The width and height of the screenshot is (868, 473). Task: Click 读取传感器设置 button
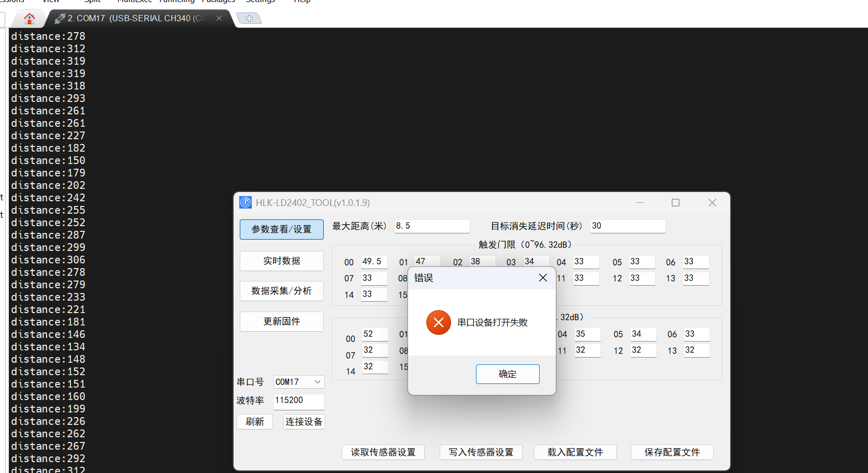click(383, 452)
